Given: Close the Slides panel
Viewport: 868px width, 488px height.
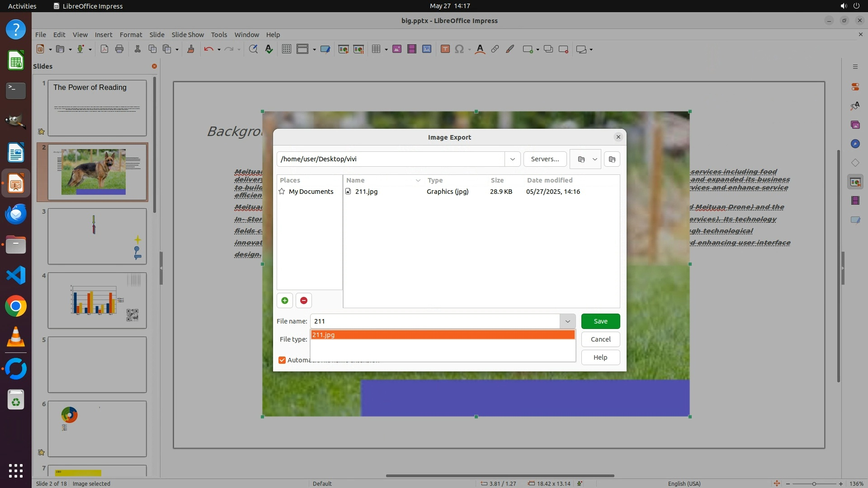Looking at the screenshot, I should coord(154,66).
